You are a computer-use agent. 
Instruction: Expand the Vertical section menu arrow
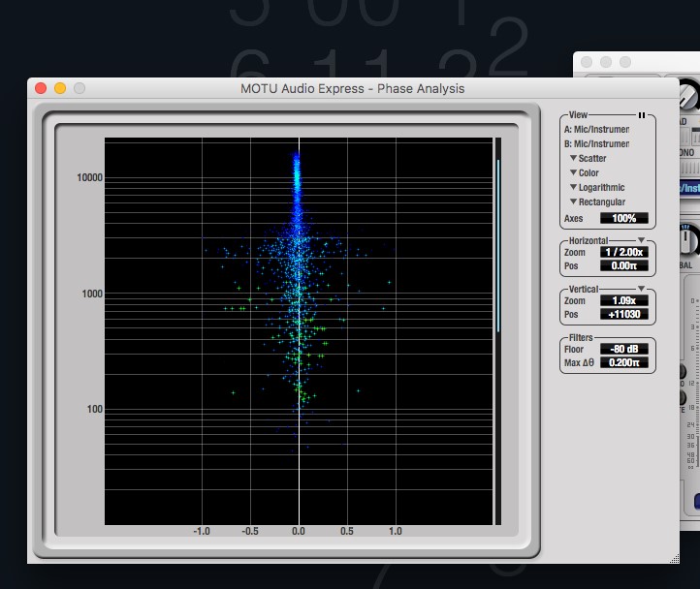pyautogui.click(x=641, y=289)
